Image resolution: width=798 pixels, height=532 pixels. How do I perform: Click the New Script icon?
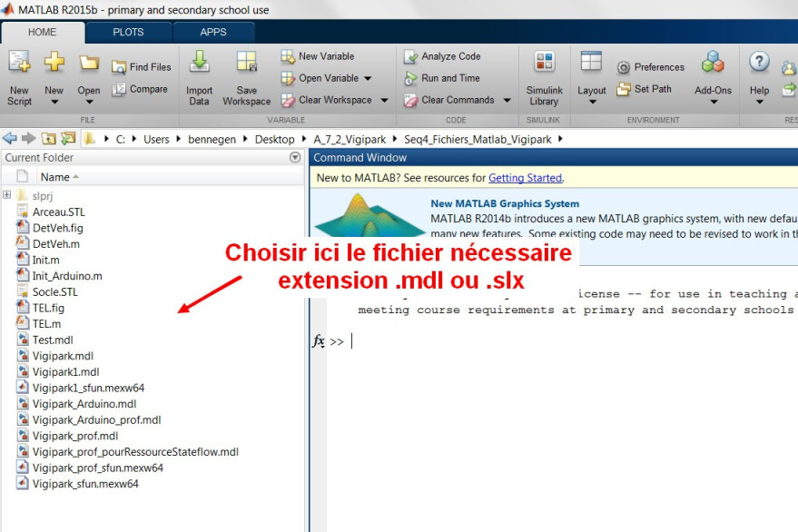click(x=19, y=62)
